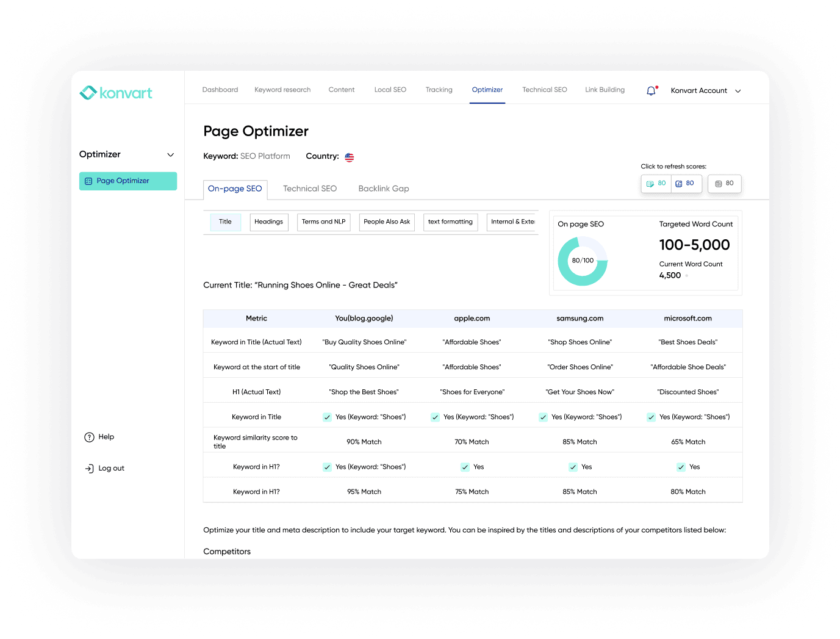Open the notifications bell
Viewport: 840px width, 639px height.
click(651, 91)
